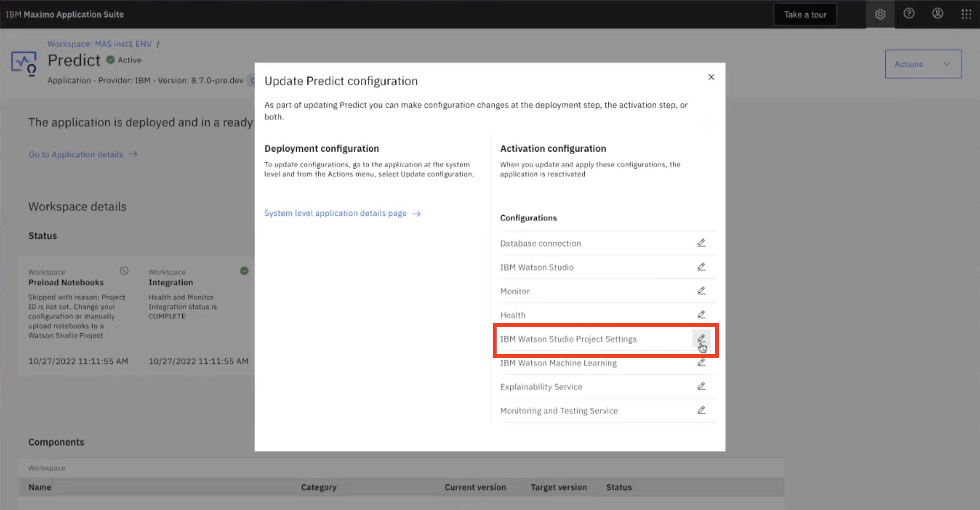Viewport: 980px width, 510px height.
Task: Click the Target version column header
Action: tap(559, 487)
